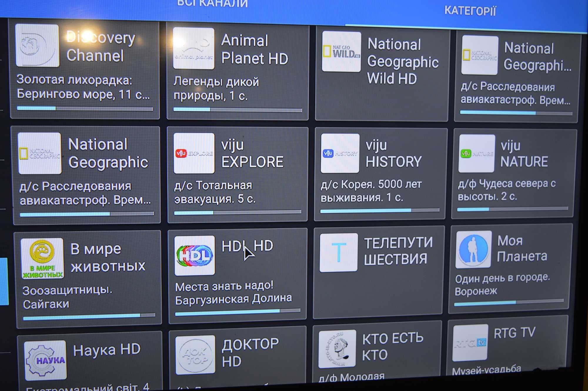Open the Моя Планета traveler logo
588x391 pixels.
[x=473, y=249]
